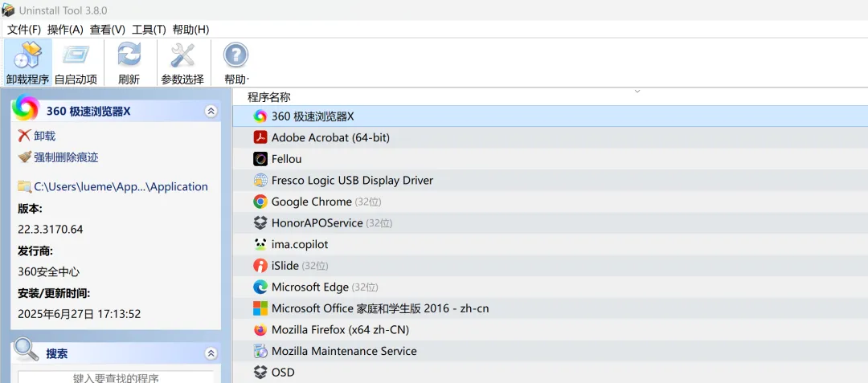Click the Fellou app icon

click(260, 159)
